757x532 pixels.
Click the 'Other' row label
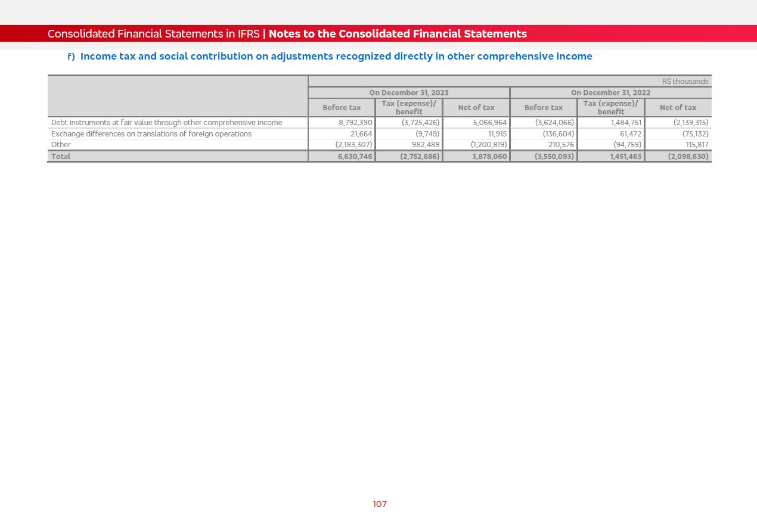coord(61,145)
